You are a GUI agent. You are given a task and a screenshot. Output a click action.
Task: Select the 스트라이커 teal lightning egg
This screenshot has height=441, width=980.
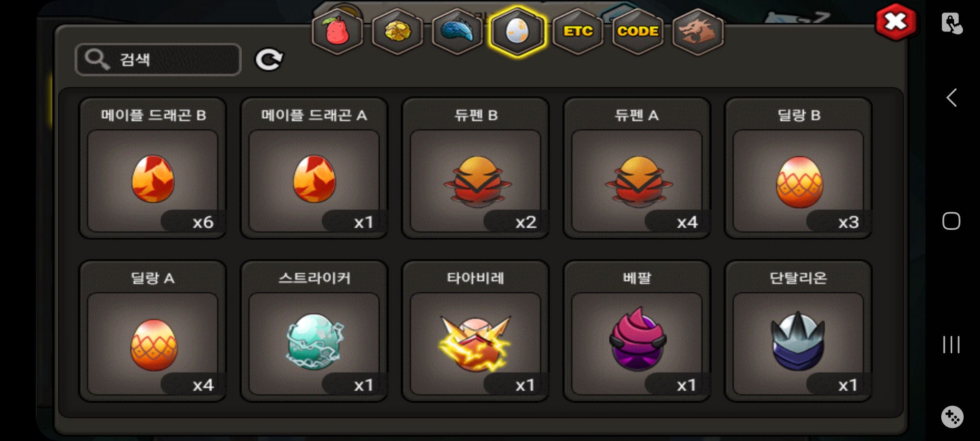tap(314, 331)
